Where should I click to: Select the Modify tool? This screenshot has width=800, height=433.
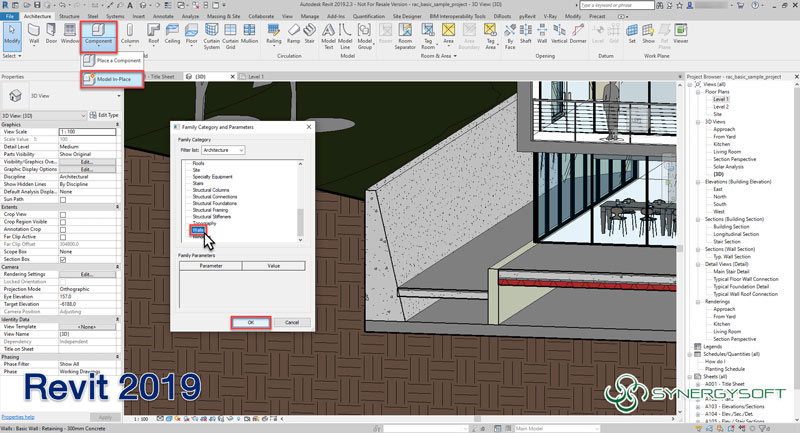point(11,35)
